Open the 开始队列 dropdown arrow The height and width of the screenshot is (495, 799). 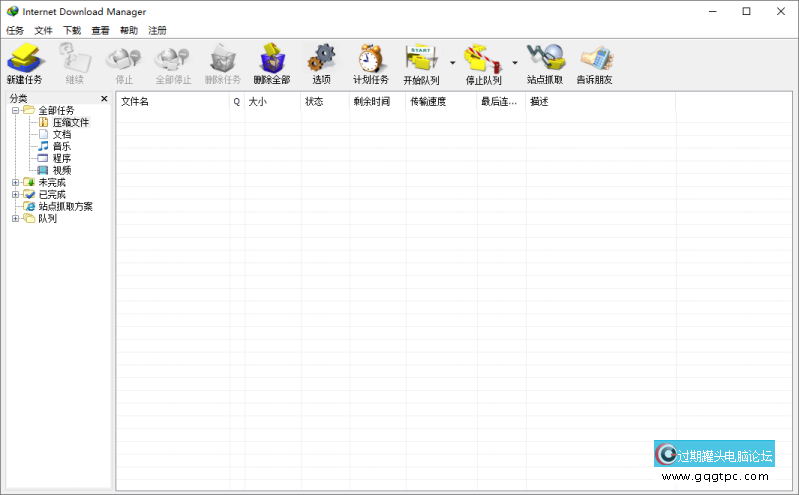coord(452,63)
